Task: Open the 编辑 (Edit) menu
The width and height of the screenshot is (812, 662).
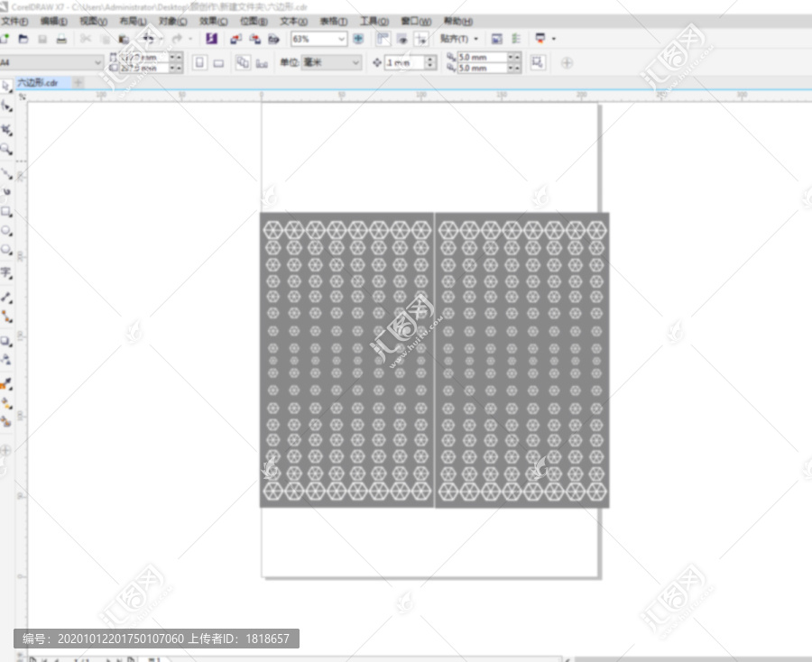Action: [x=54, y=22]
